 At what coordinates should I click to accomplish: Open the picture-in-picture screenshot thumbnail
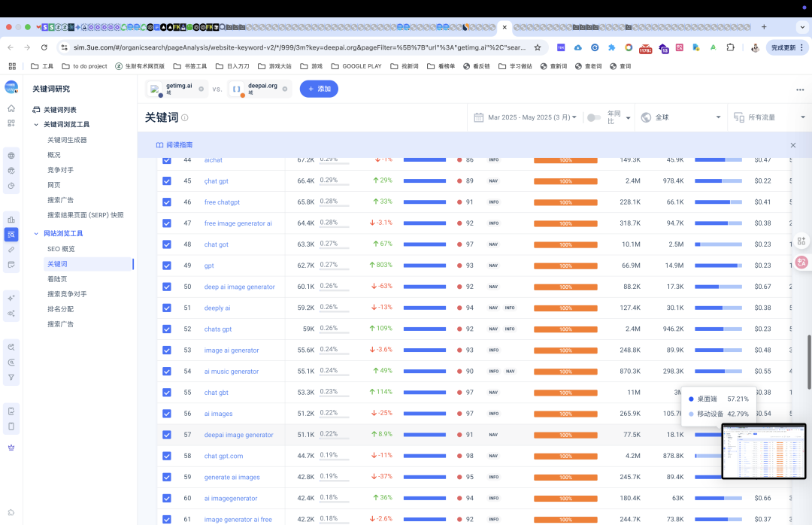tap(764, 451)
